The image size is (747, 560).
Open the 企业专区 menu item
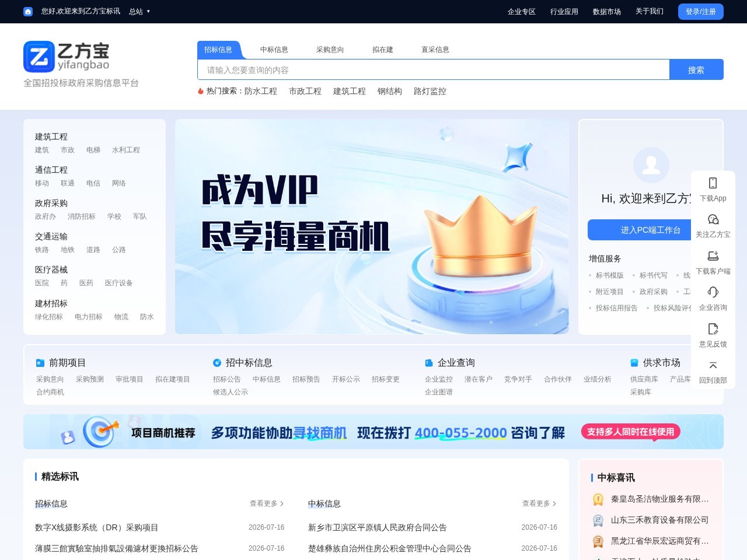pyautogui.click(x=522, y=12)
